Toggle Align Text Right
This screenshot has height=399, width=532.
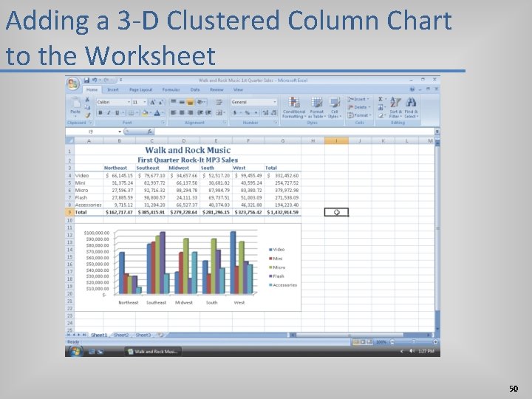pyautogui.click(x=191, y=112)
